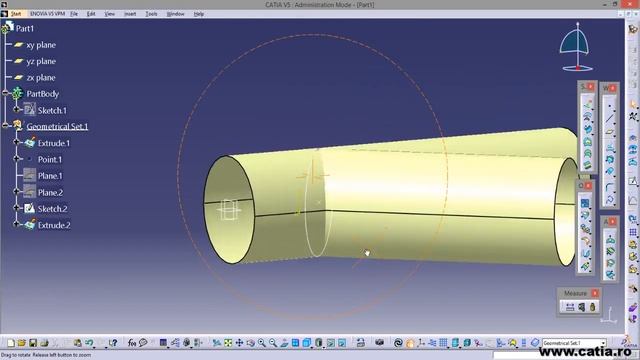The image size is (640, 360).
Task: Save the part with the floppy icon
Action: (33, 343)
